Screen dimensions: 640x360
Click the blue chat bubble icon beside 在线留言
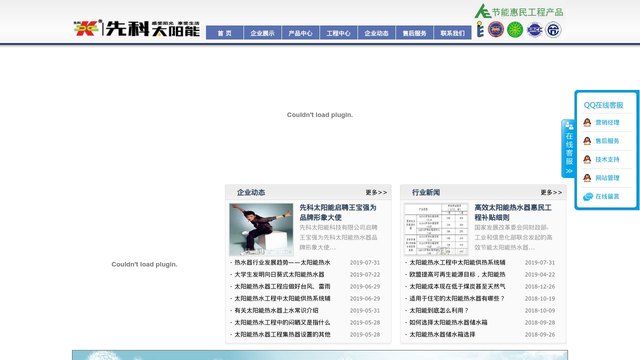587,197
